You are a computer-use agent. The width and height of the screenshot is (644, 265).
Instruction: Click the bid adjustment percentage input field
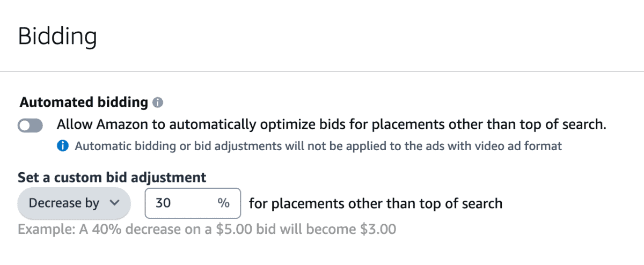[193, 203]
